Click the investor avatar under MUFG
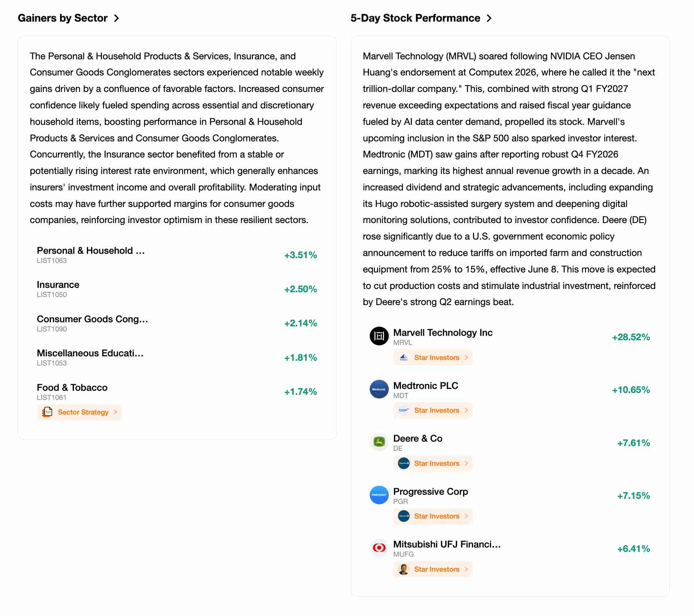Image resolution: width=694 pixels, height=616 pixels. pyautogui.click(x=403, y=569)
